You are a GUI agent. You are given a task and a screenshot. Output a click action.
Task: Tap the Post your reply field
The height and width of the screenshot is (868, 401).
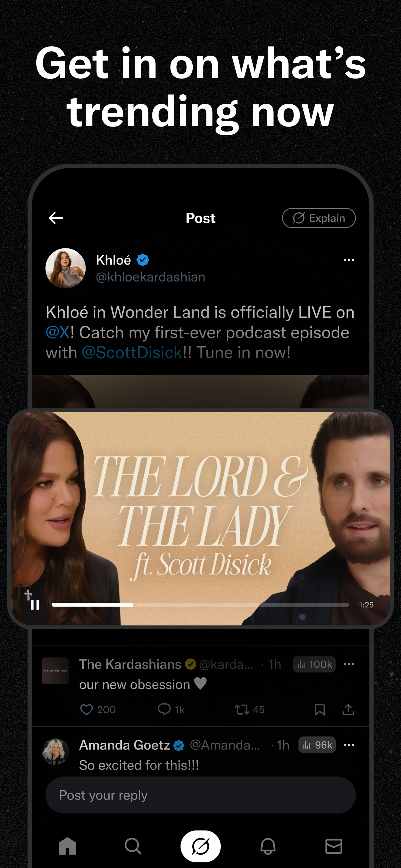coord(200,795)
